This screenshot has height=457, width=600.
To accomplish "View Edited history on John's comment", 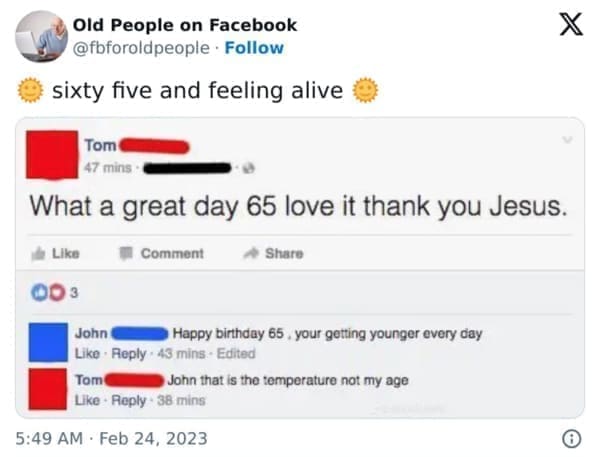I will 235,353.
